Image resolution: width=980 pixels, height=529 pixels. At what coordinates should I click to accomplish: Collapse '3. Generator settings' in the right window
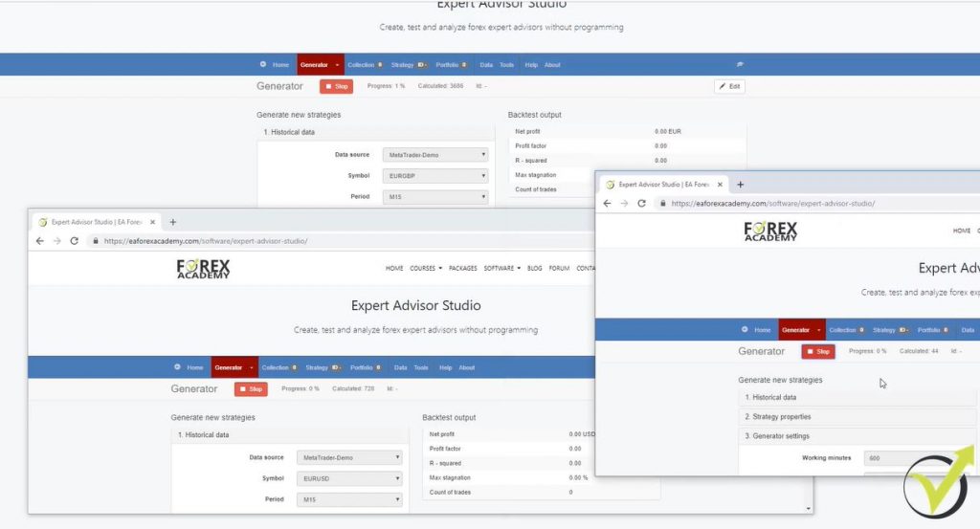coord(857,436)
